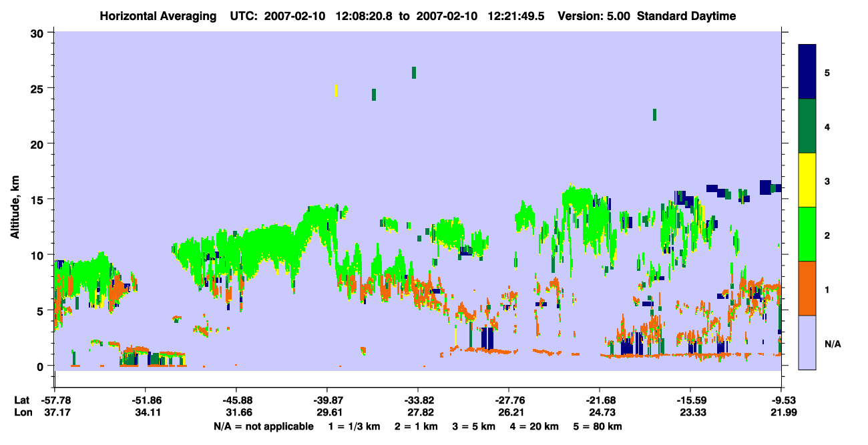Select the latitude value '-39.87'
This screenshot has height=445, width=868.
pyautogui.click(x=327, y=400)
